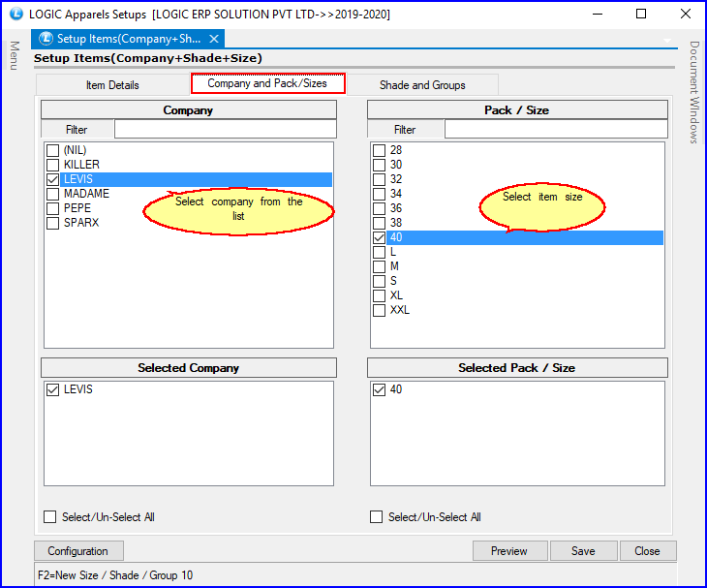Toggle Select/Un-Select All under Selected Company
The image size is (707, 588).
pyautogui.click(x=50, y=517)
